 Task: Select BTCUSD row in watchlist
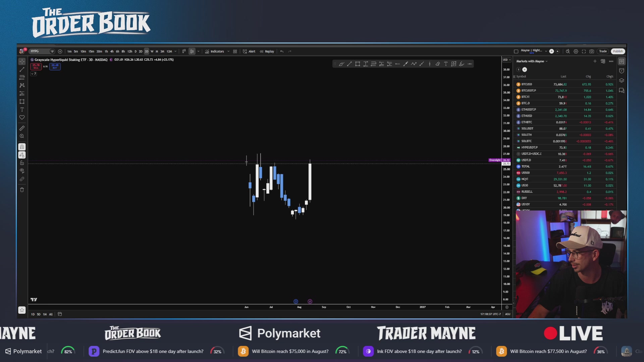[x=565, y=84]
